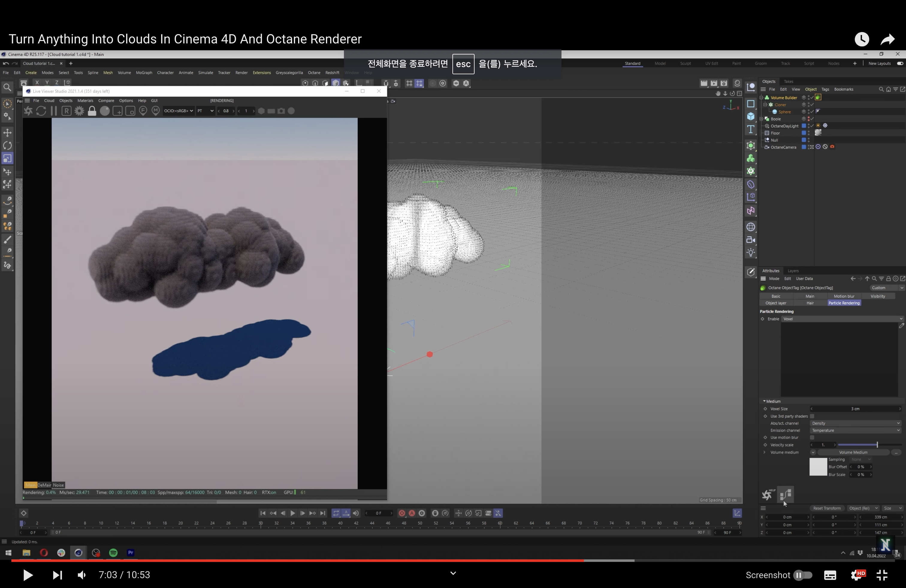Add a cube primitive from the right palette
This screenshot has height=588, width=906.
coord(751,116)
